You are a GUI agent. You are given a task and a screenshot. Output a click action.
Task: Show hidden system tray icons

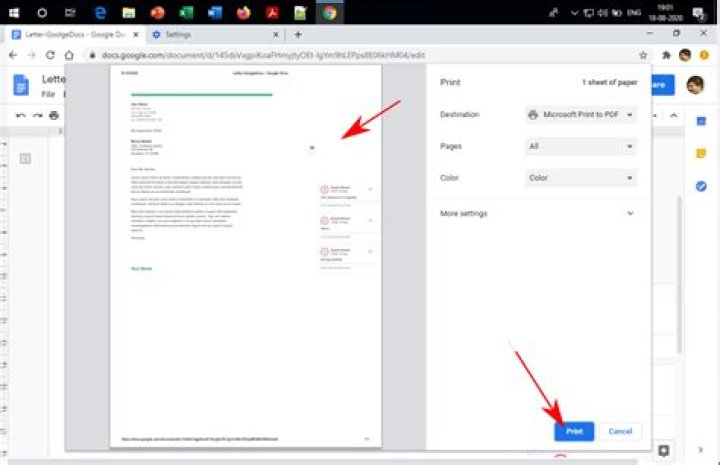click(x=574, y=13)
